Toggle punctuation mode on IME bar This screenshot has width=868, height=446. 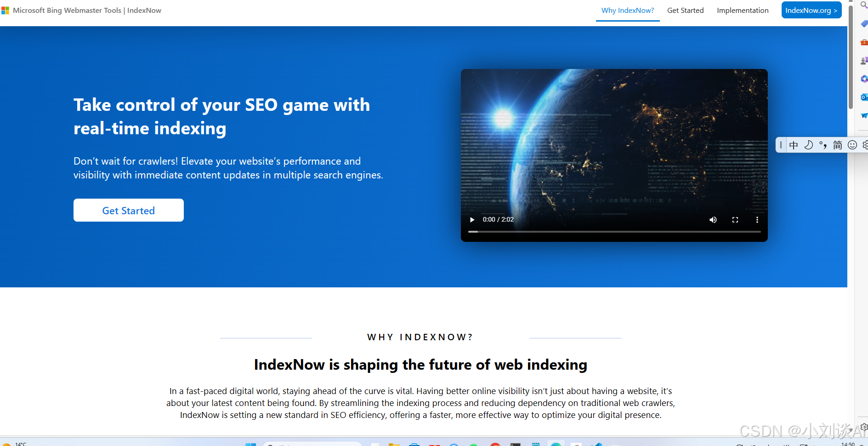coord(823,145)
